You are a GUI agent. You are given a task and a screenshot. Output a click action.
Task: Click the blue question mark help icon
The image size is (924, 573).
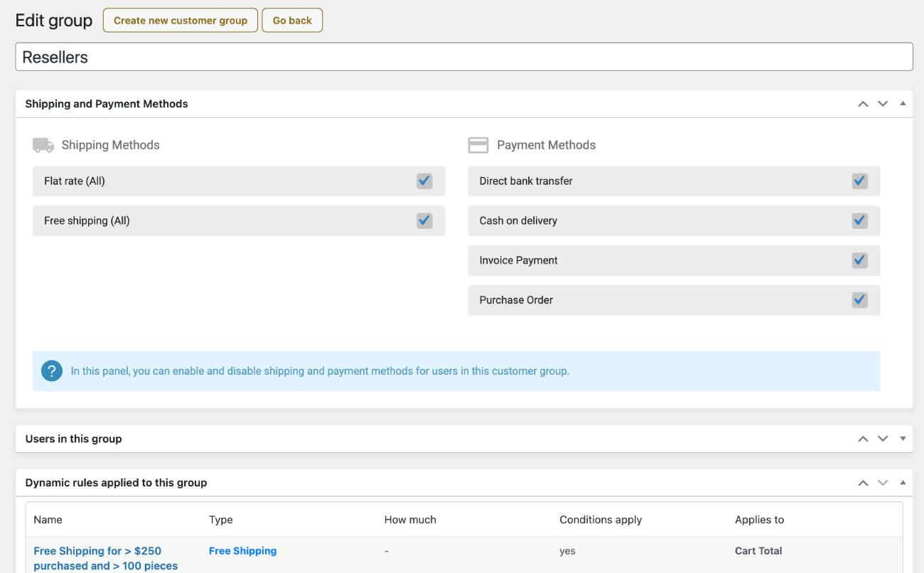tap(52, 371)
